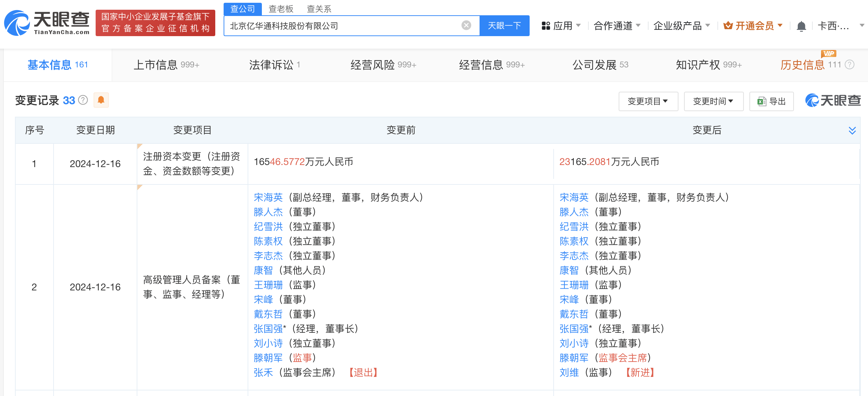Open 纪雪洪 link in 变更前 column
Screen dimensions: 868x396
268,226
